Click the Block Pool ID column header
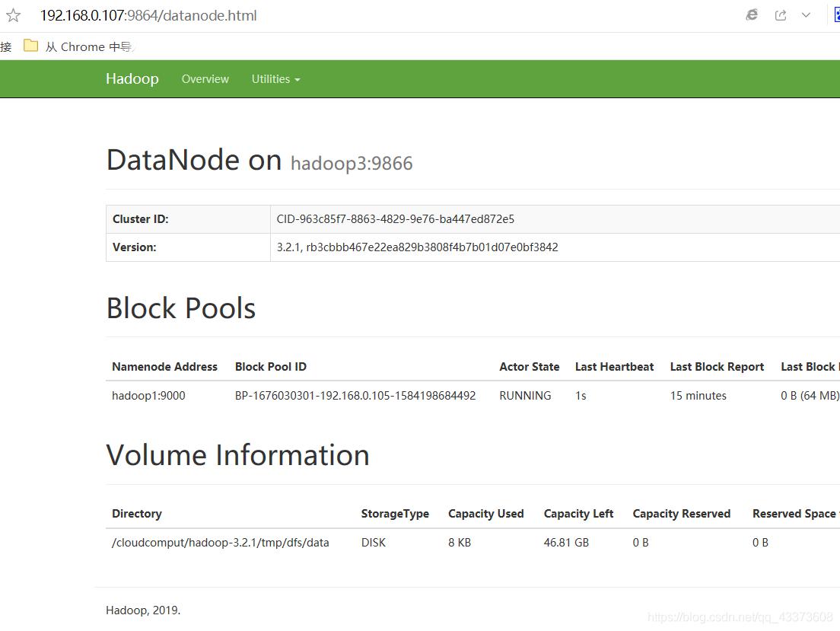The width and height of the screenshot is (840, 631). click(271, 367)
